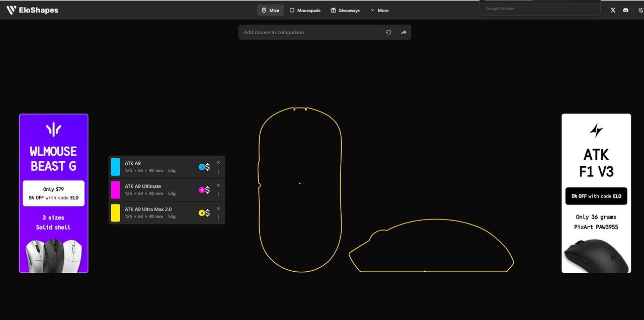The width and height of the screenshot is (644, 320).
Task: Click the ATK F1 V3 ad title
Action: pos(596,163)
